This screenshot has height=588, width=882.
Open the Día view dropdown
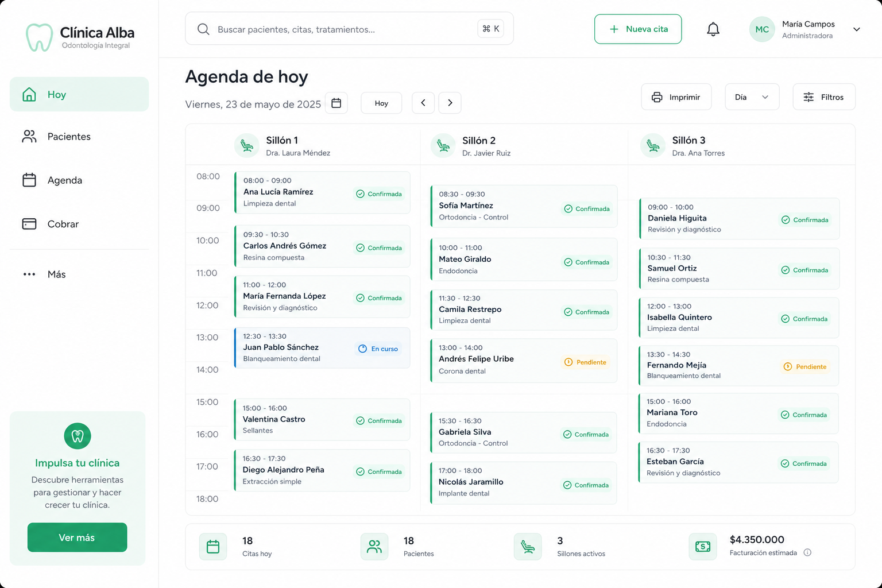[752, 97]
